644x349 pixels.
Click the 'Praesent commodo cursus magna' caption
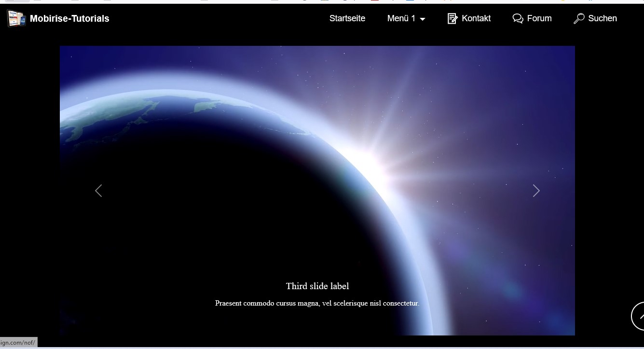pos(317,303)
